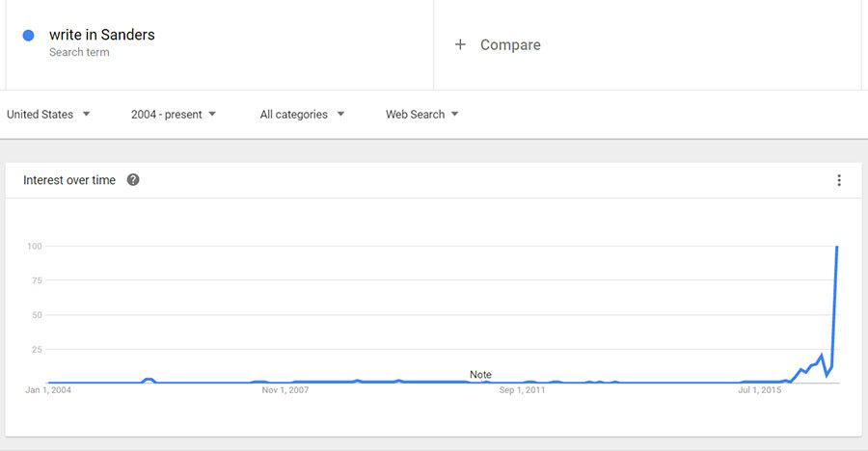Screen dimensions: 868x451
Task: Click the Sep 1, 2011 axis label
Action: tap(523, 390)
